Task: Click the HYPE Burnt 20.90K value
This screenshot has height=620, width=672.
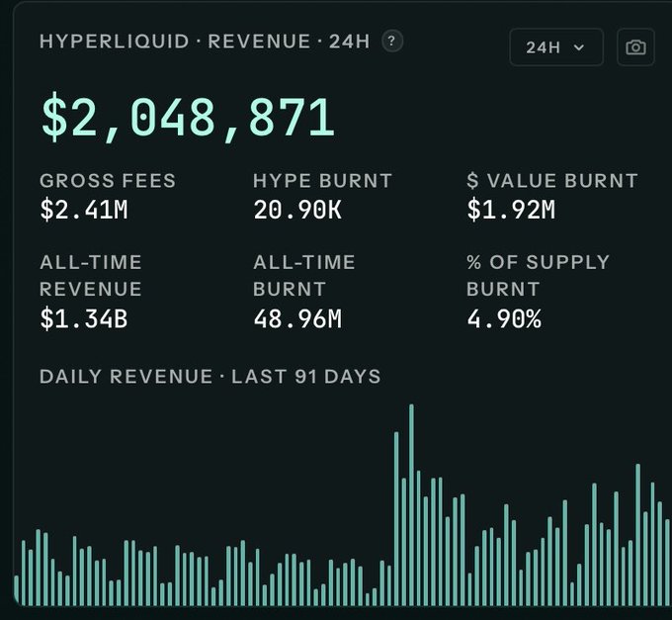Action: [x=297, y=210]
